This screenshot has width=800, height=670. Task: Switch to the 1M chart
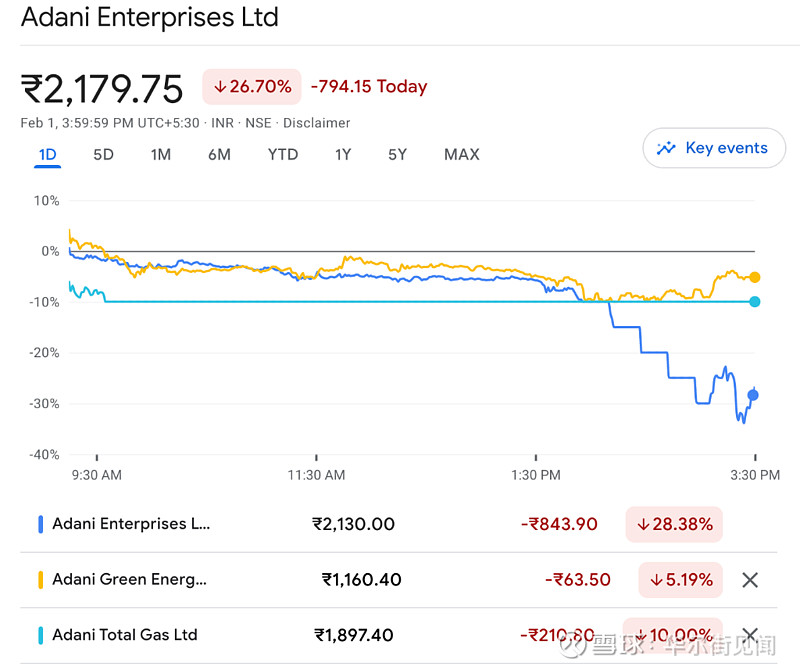pyautogui.click(x=161, y=155)
